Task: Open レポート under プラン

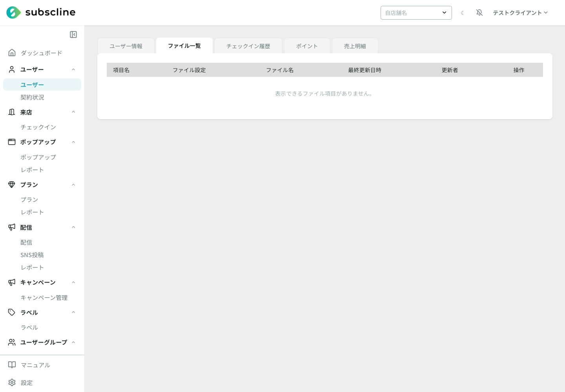Action: (32, 212)
